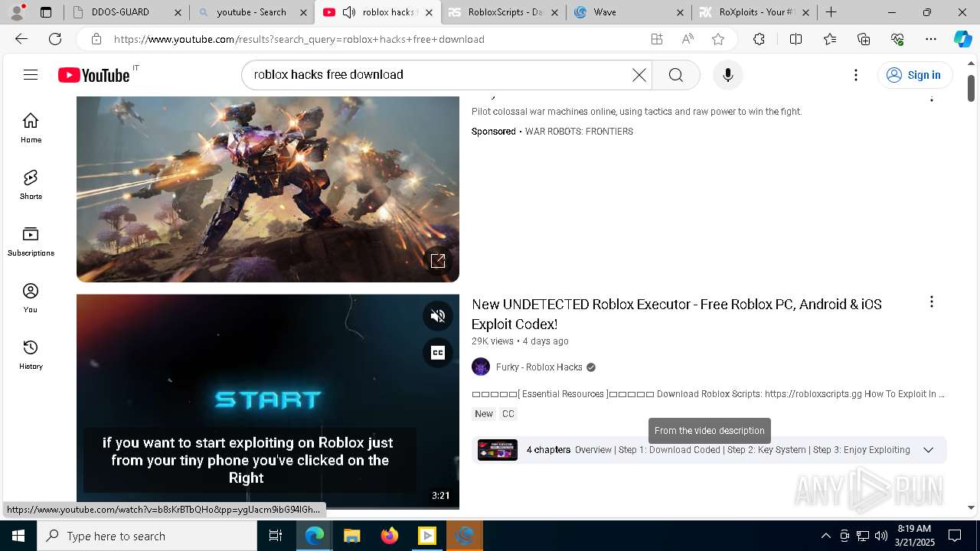The width and height of the screenshot is (980, 551).
Task: Open the Furky - Roblox Hacks channel
Action: tap(539, 367)
